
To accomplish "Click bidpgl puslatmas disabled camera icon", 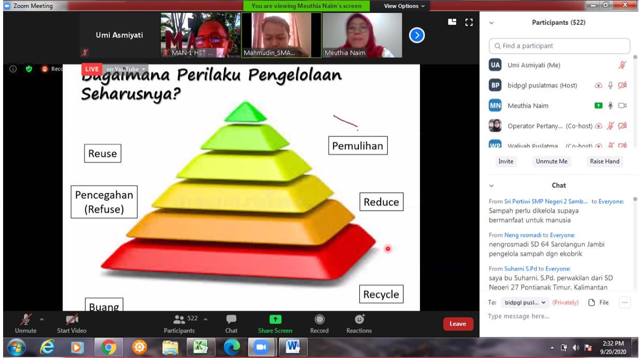I will (623, 85).
